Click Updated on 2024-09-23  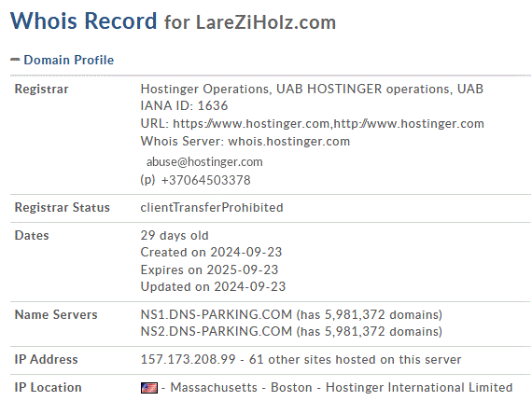[x=213, y=287]
